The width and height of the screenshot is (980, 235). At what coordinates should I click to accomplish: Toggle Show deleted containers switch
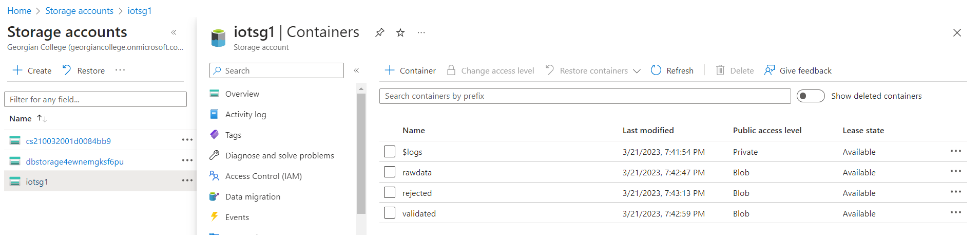point(810,96)
